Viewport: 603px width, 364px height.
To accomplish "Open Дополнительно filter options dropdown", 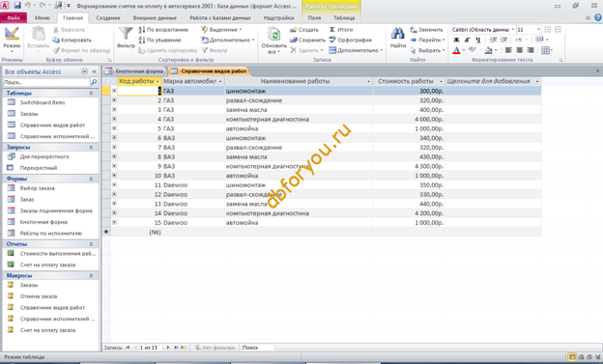I will click(x=228, y=40).
